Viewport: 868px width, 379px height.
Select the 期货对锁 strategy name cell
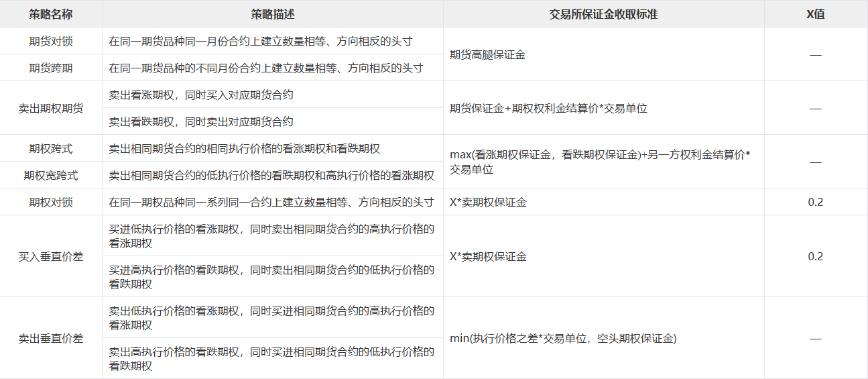click(x=51, y=41)
